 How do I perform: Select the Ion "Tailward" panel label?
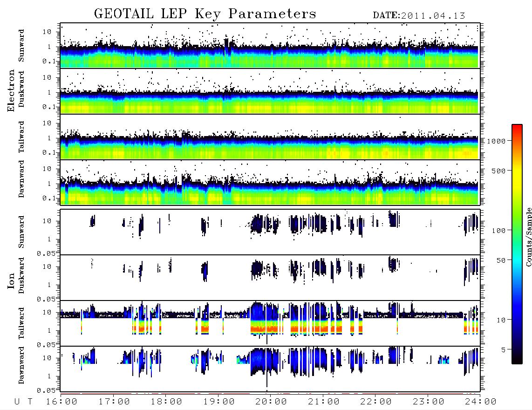click(21, 323)
